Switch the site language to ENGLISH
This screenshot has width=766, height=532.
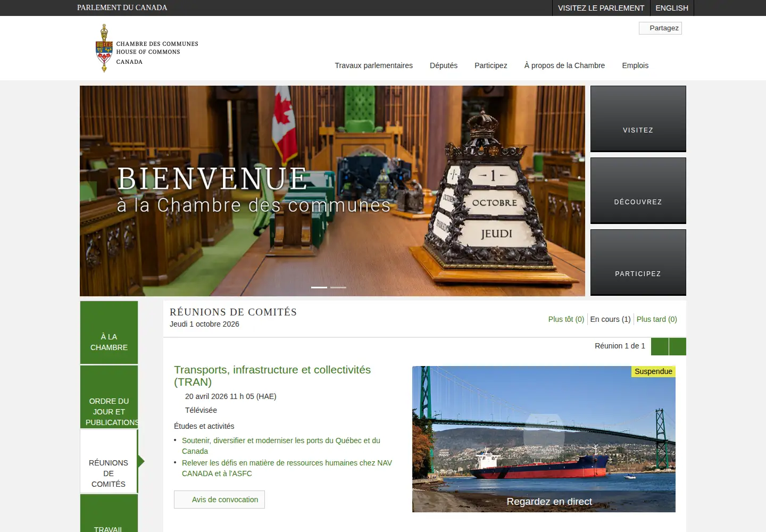(672, 8)
